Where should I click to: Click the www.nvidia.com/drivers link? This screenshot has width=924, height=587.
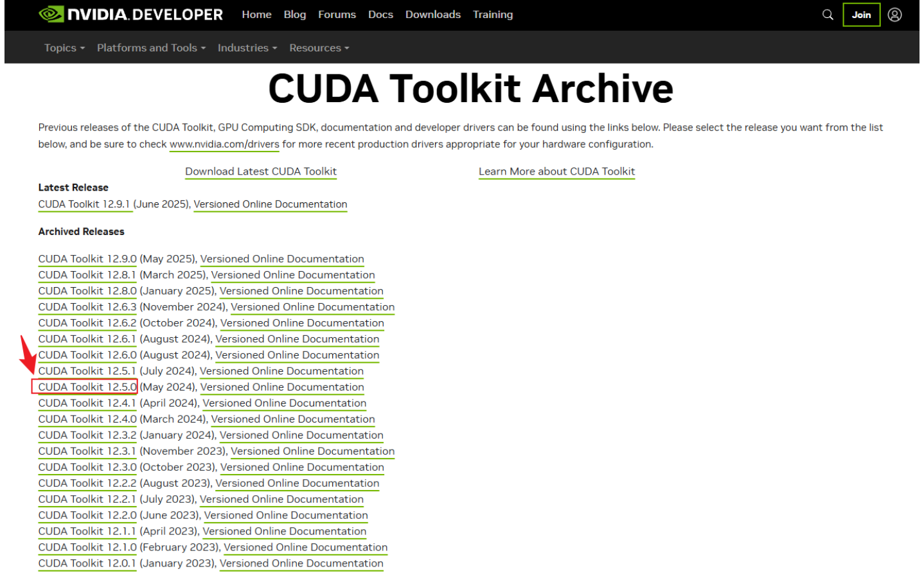[224, 144]
